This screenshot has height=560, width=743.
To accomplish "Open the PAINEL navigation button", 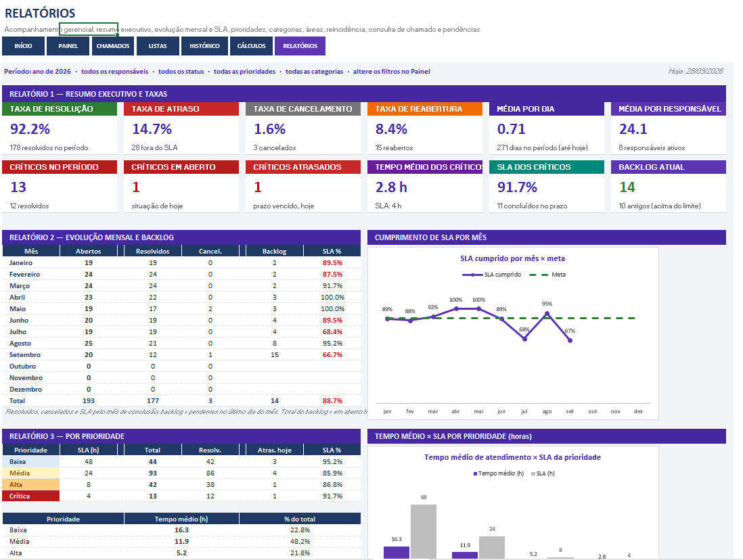I will [x=68, y=46].
